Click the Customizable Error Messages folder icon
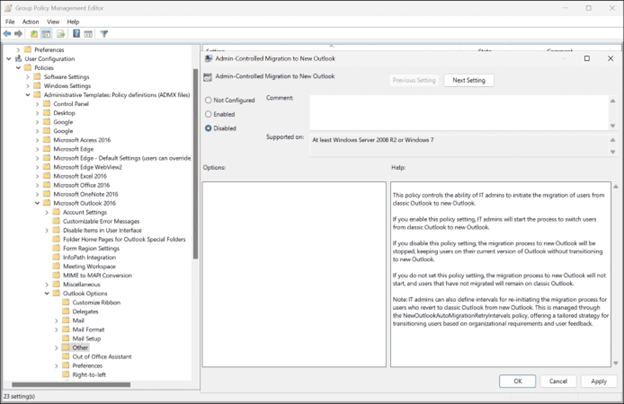This screenshot has width=624, height=404. point(56,221)
